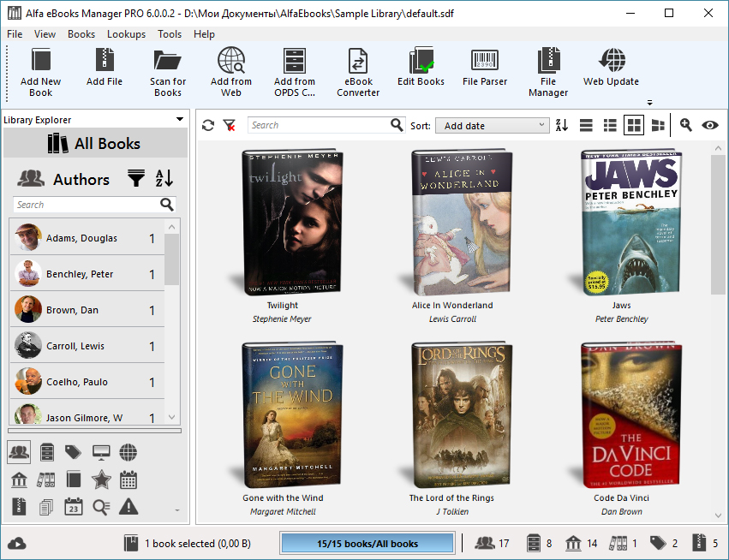Toggle the eye preview panel
The width and height of the screenshot is (729, 560).
[x=710, y=125]
